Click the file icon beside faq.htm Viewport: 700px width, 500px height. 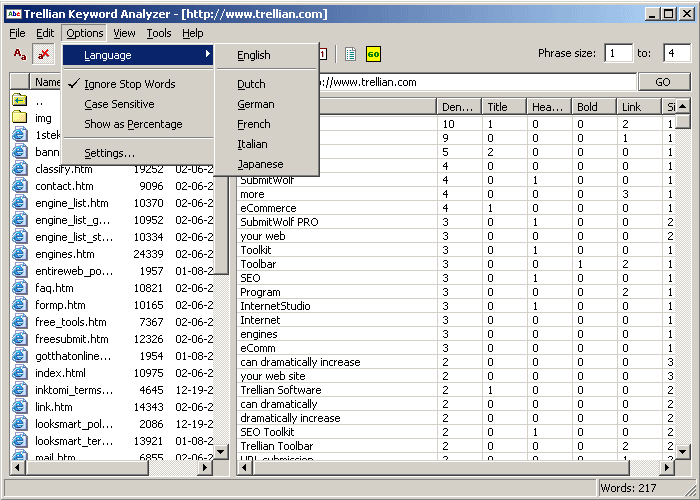click(x=19, y=288)
